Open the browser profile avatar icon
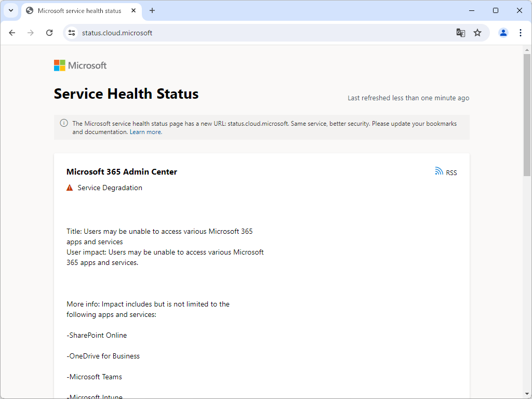Viewport: 532px width, 399px height. point(503,32)
